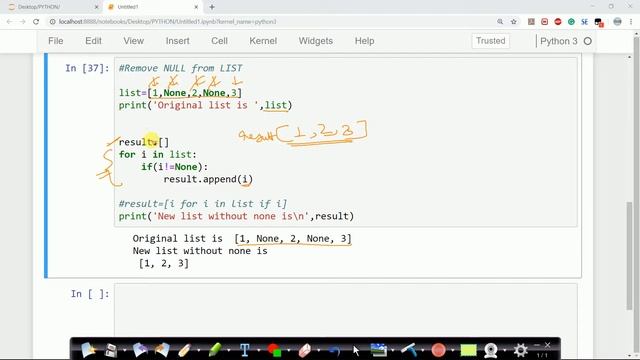This screenshot has width=640, height=360.
Task: Click the red record button icon
Action: [438, 350]
